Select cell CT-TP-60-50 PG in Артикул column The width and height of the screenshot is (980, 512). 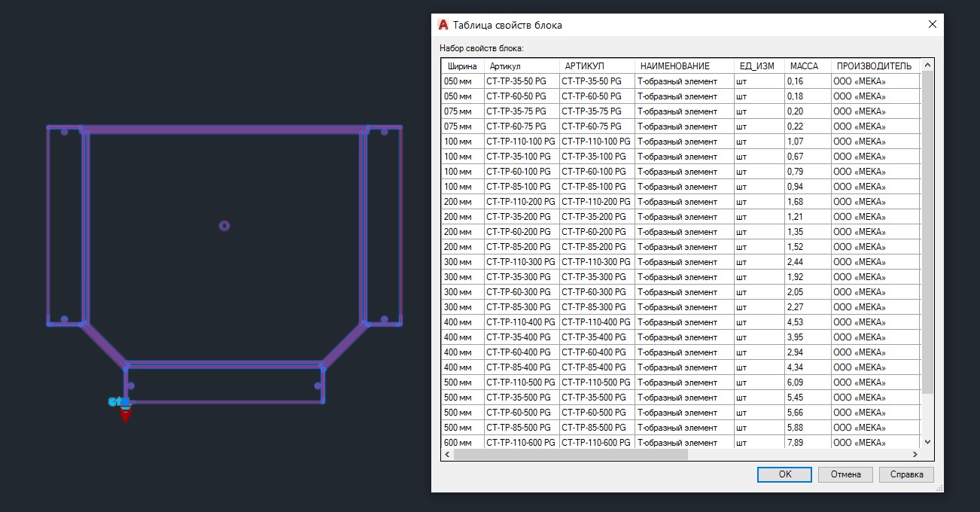(x=522, y=96)
